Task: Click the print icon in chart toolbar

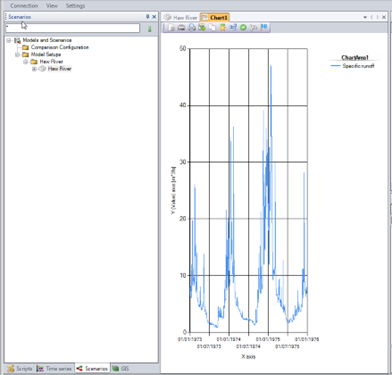Action: coord(192,27)
